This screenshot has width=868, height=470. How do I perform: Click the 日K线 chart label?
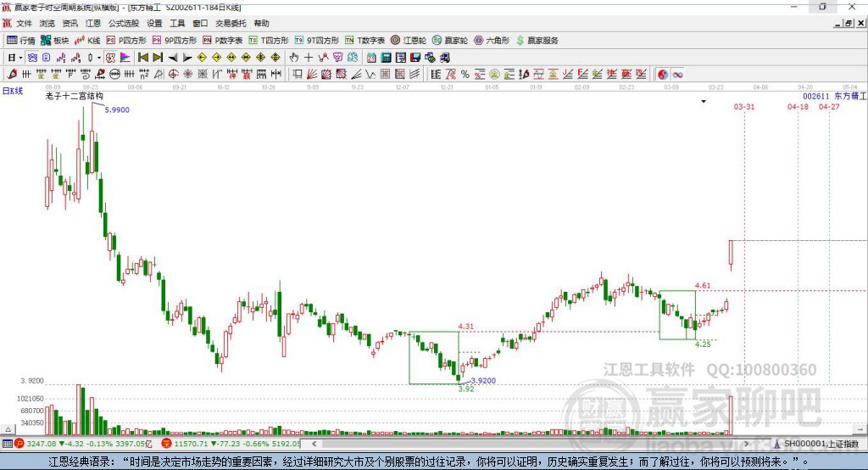click(x=13, y=91)
